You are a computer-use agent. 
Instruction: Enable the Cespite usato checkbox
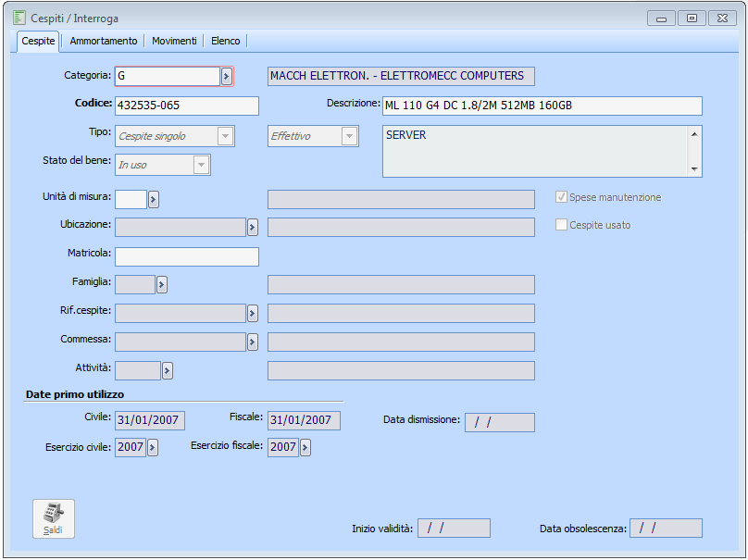pyautogui.click(x=561, y=225)
